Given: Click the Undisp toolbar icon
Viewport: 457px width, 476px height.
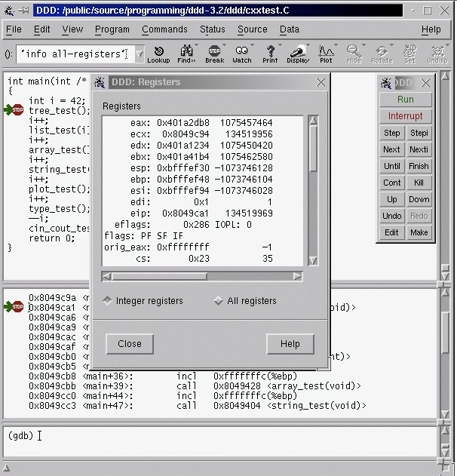Looking at the screenshot, I should click(437, 54).
